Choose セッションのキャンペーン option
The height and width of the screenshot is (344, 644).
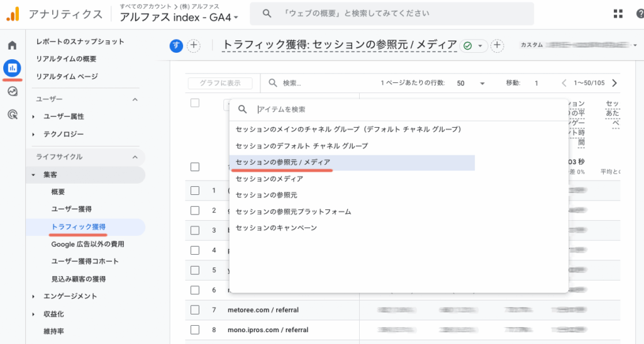[276, 228]
